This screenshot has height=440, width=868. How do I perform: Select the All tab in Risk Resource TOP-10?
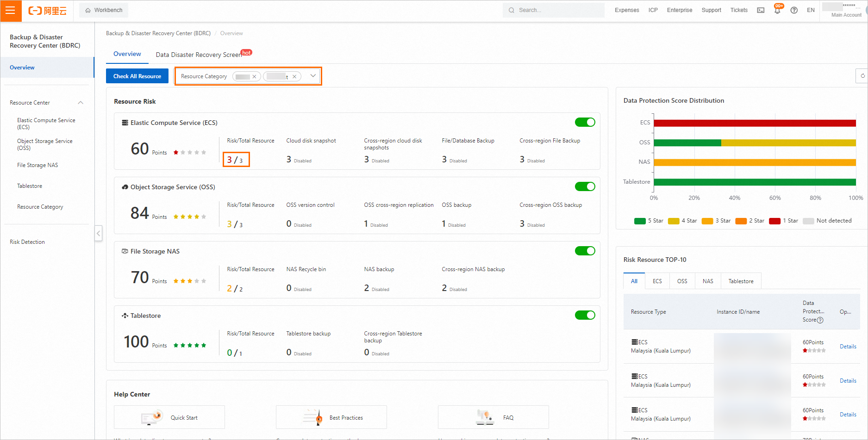click(634, 281)
